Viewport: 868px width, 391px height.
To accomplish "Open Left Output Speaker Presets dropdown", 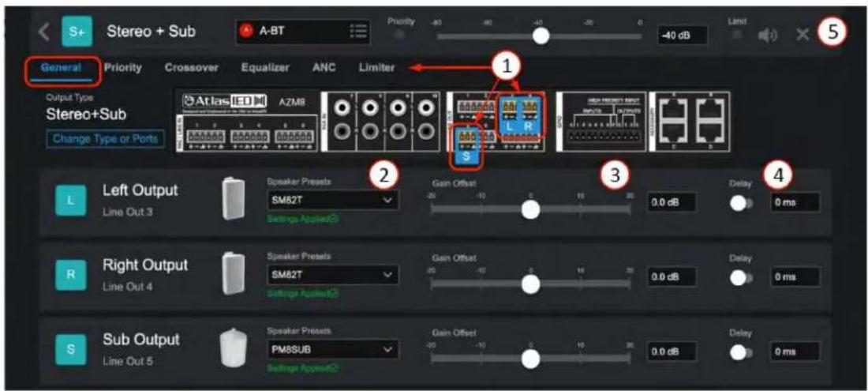I will [332, 200].
